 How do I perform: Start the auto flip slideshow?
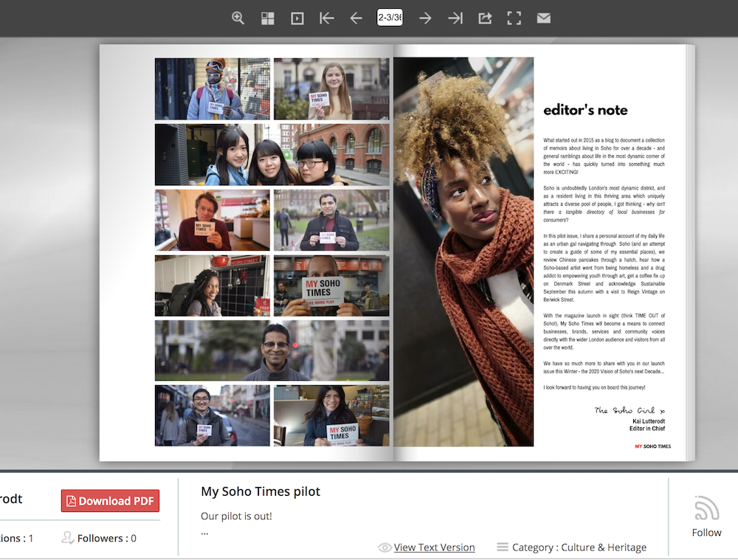point(297,18)
